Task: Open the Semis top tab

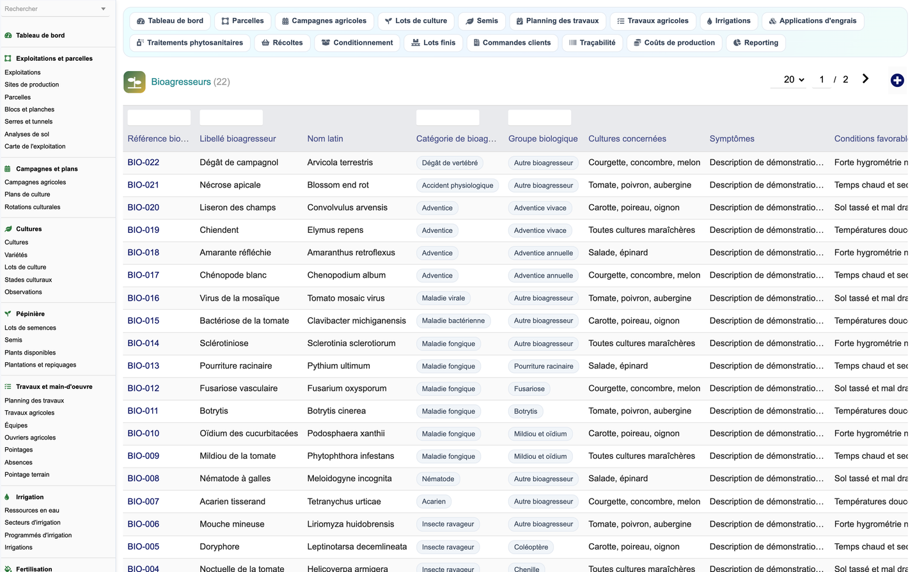Action: [x=482, y=21]
